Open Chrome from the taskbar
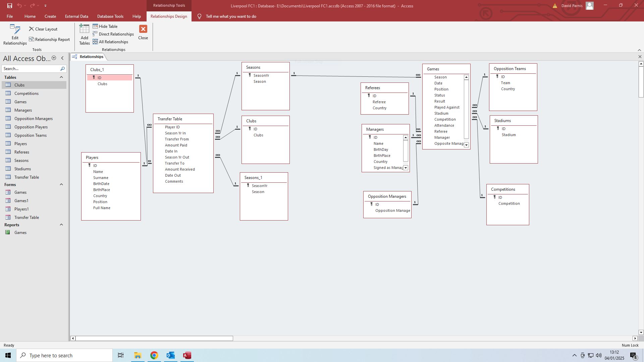Viewport: 644px width, 362px height. (x=154, y=355)
